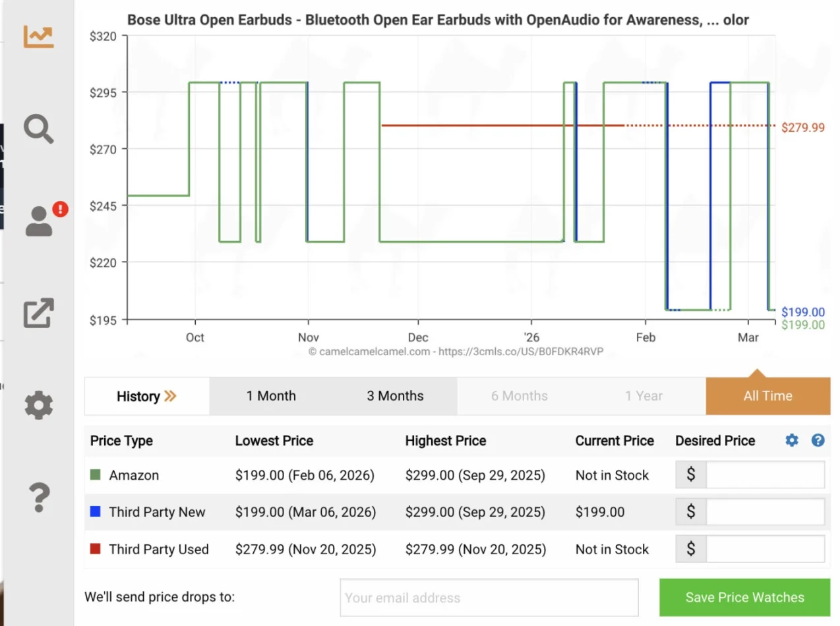Expand the History link with chevrons
Image resolution: width=840 pixels, height=626 pixels.
point(146,396)
